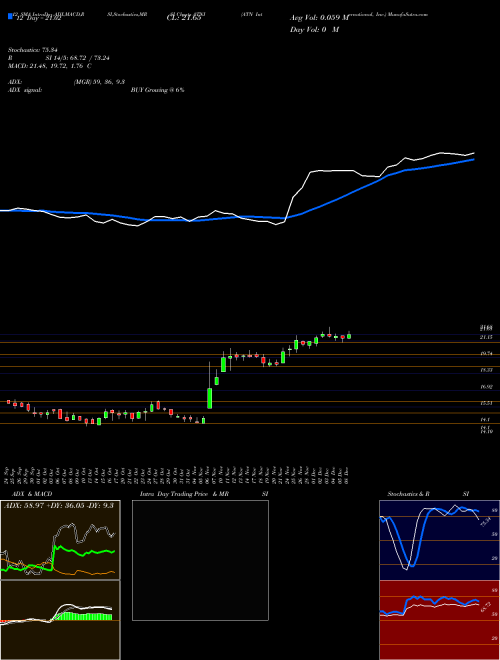
Task: Click the blue Stochastics chart panel
Action: click(x=439, y=540)
